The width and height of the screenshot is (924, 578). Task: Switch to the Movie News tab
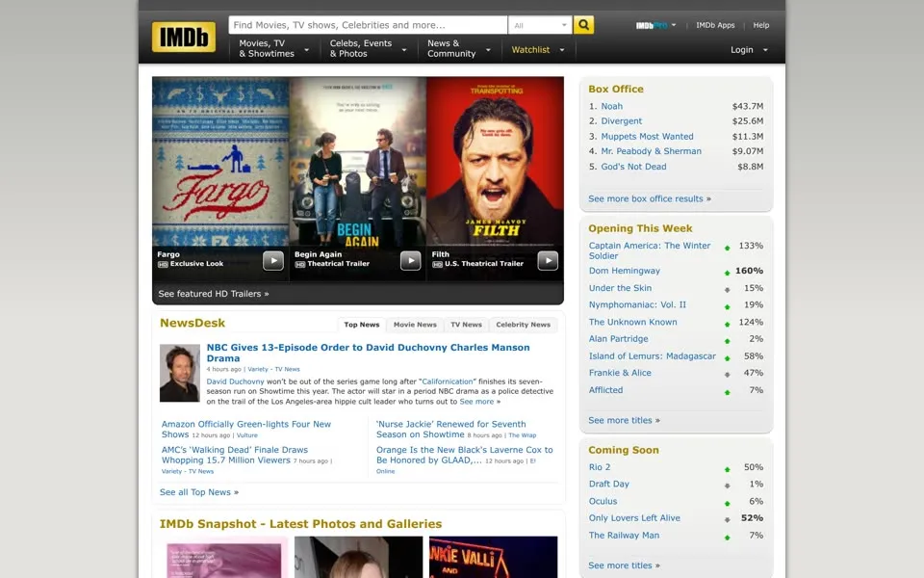click(415, 325)
